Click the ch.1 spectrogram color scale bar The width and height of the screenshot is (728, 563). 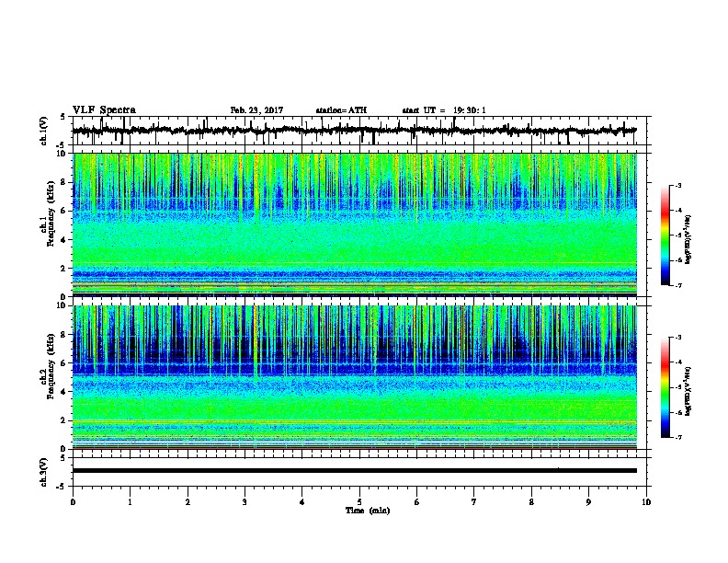[665, 236]
